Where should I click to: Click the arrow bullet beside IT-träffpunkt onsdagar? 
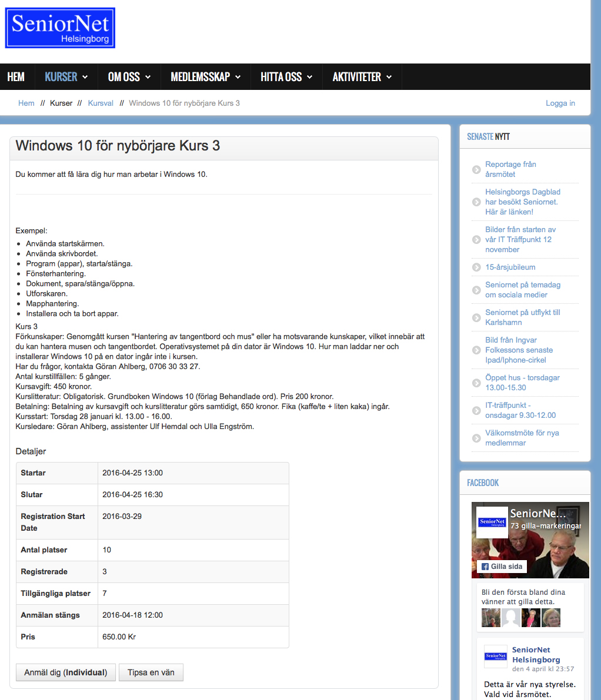[476, 411]
